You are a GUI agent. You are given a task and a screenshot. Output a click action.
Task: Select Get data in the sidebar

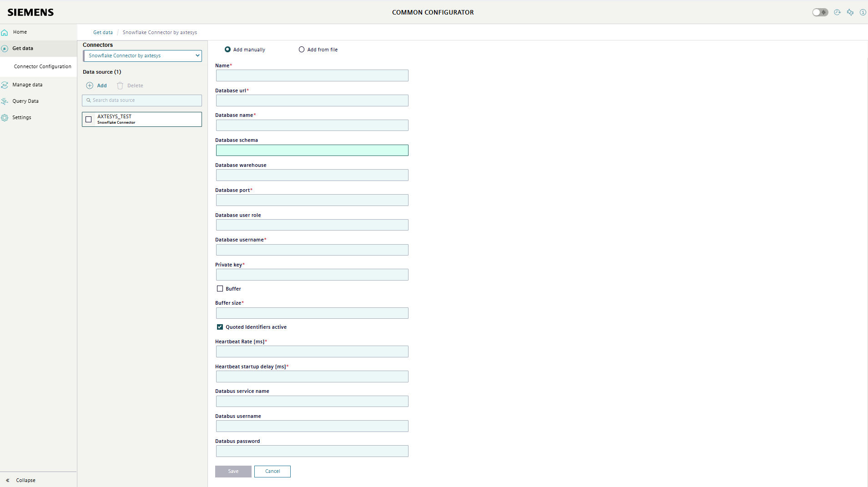[23, 48]
